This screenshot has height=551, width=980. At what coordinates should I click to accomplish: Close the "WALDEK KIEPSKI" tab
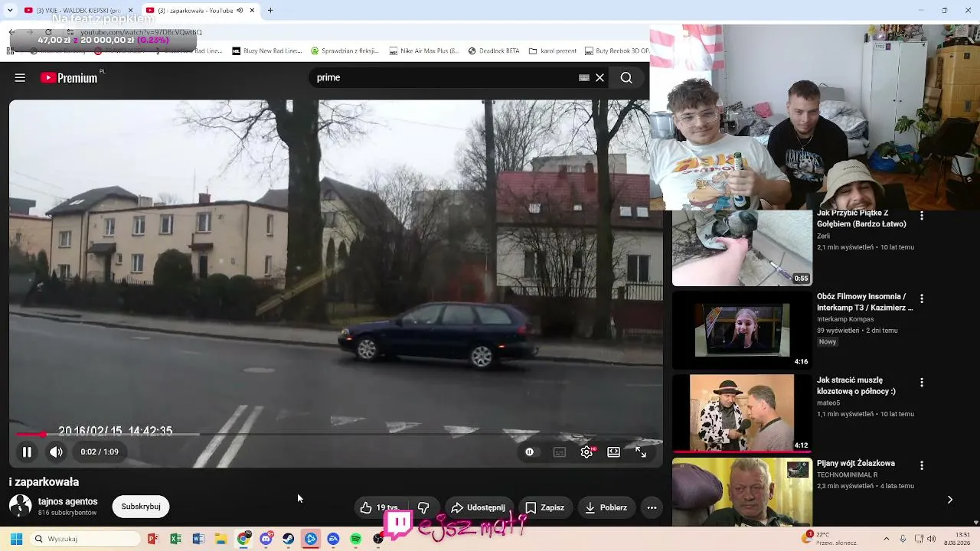tap(130, 11)
